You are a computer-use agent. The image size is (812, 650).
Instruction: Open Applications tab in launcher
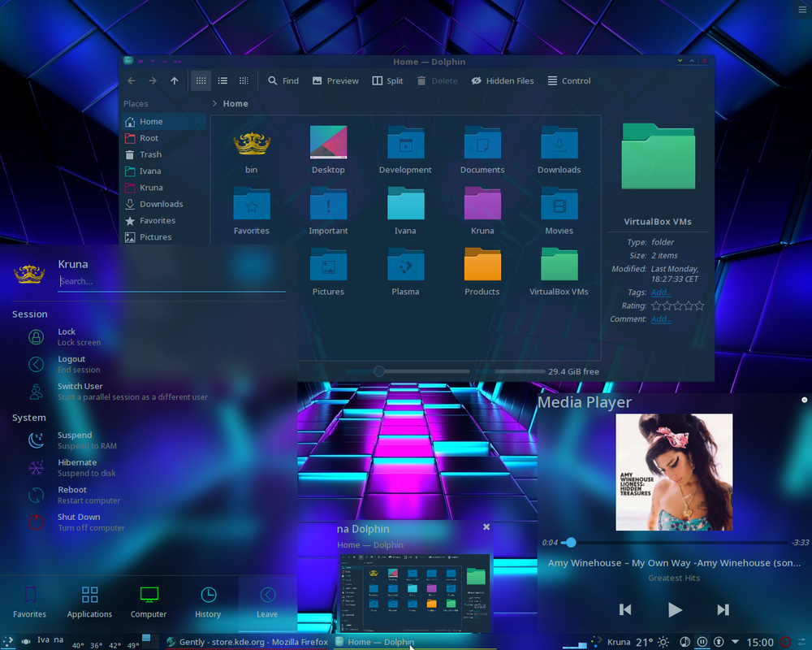89,603
